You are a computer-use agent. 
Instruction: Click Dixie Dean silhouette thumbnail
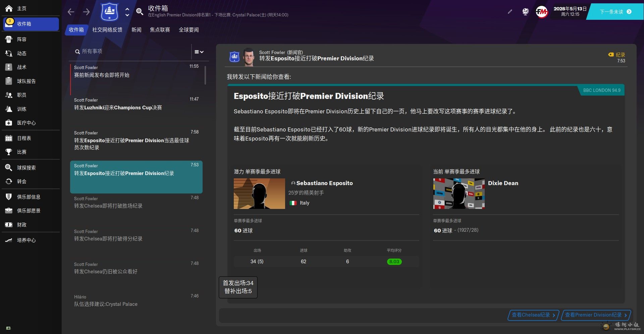point(459,193)
